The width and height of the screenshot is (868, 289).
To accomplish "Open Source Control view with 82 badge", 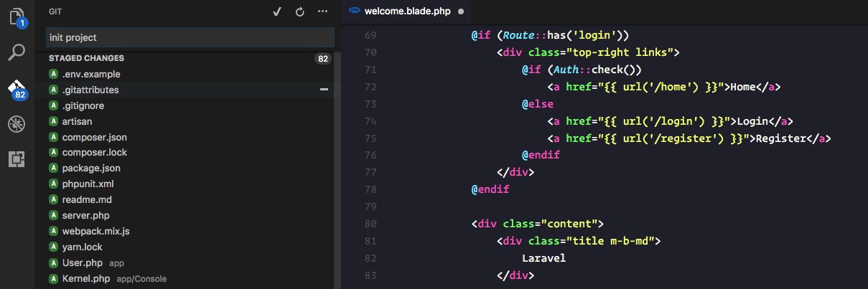I will pyautogui.click(x=17, y=89).
